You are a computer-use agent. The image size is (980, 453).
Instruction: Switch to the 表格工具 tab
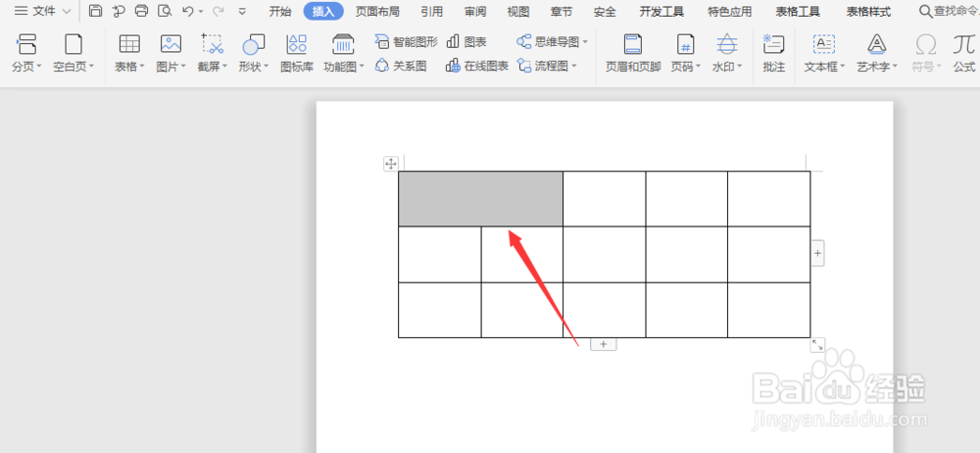click(798, 11)
